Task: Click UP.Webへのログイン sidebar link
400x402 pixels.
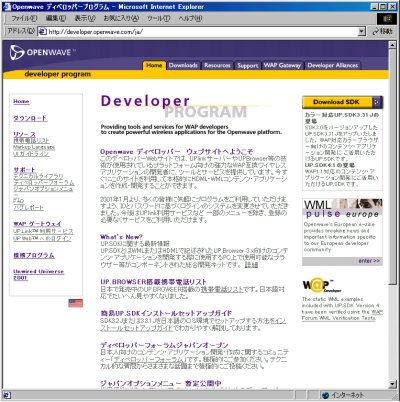Action: coord(42,238)
